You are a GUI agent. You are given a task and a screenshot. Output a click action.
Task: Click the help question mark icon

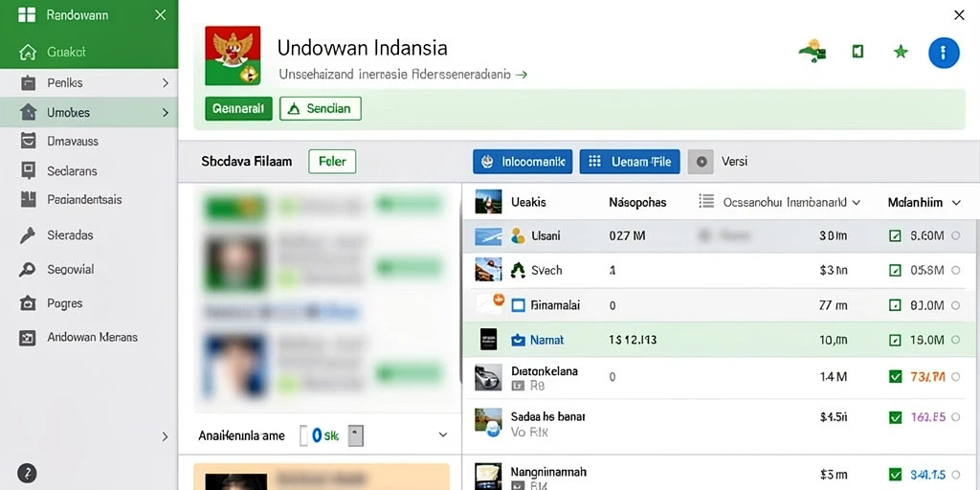coord(27,473)
